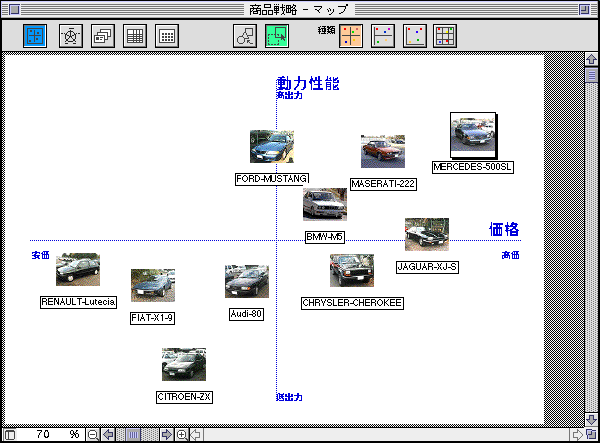Switch to the table list view icon

click(135, 36)
